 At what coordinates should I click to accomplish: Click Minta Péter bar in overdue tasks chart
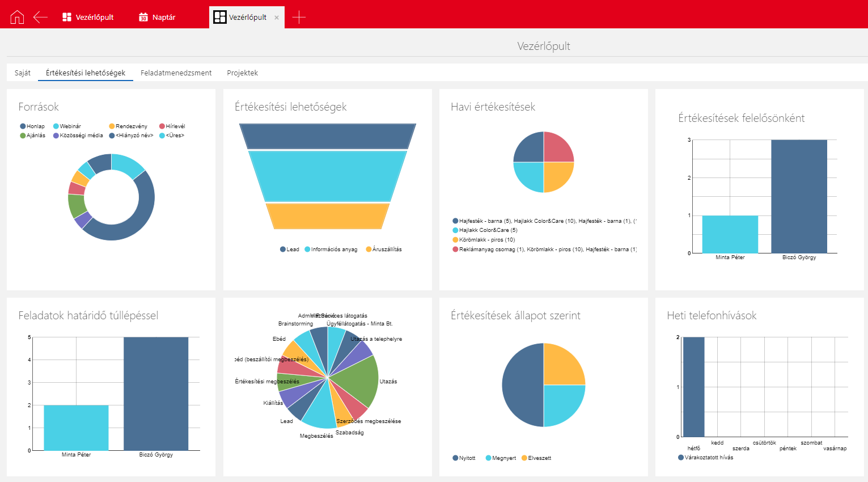pos(76,428)
